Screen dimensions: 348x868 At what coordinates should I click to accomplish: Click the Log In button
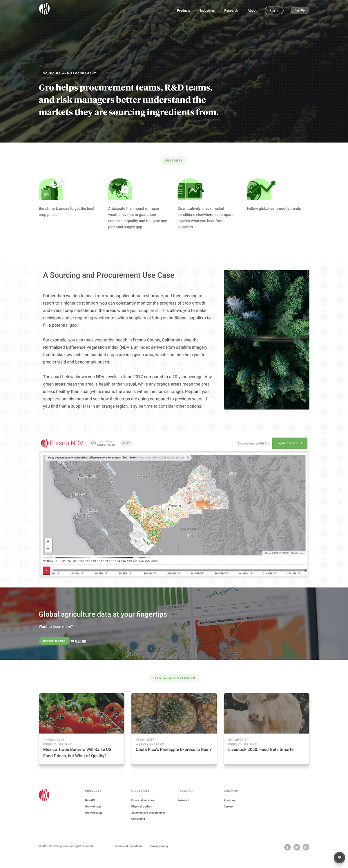coord(274,10)
